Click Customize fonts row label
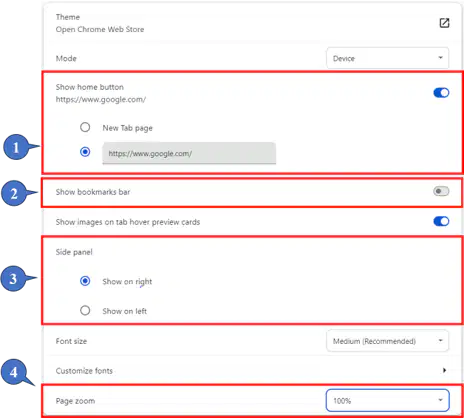This screenshot has height=418, width=464. click(x=84, y=371)
